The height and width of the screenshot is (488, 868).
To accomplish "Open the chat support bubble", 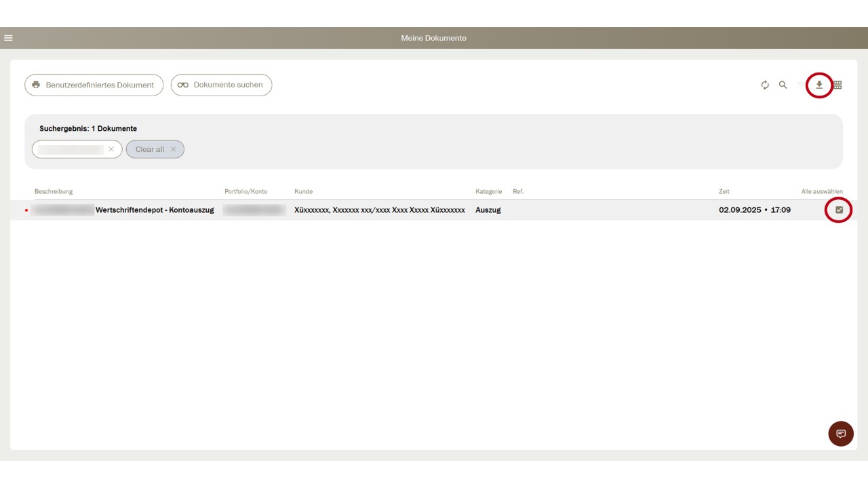I will pos(841,434).
